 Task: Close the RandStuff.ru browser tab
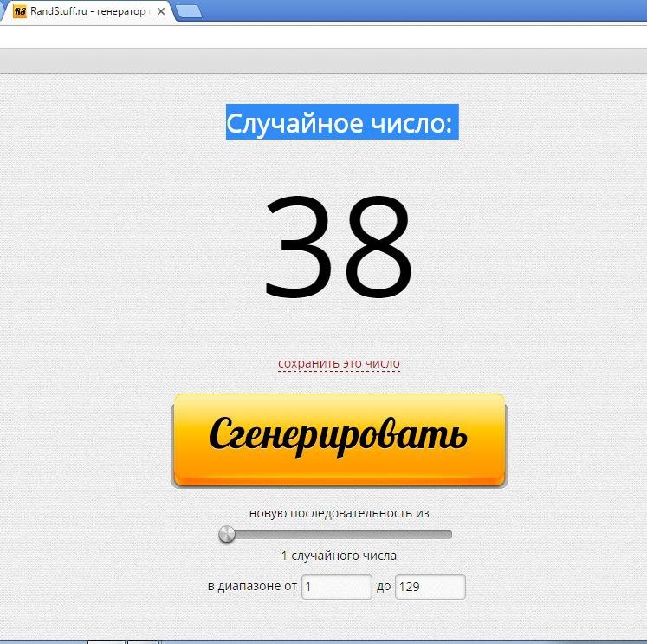(x=161, y=11)
